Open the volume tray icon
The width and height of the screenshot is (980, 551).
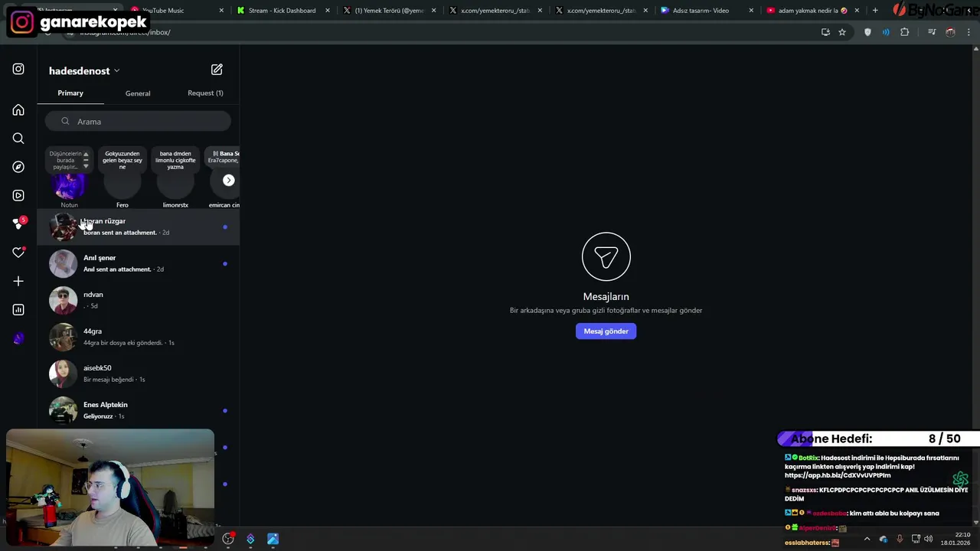929,539
